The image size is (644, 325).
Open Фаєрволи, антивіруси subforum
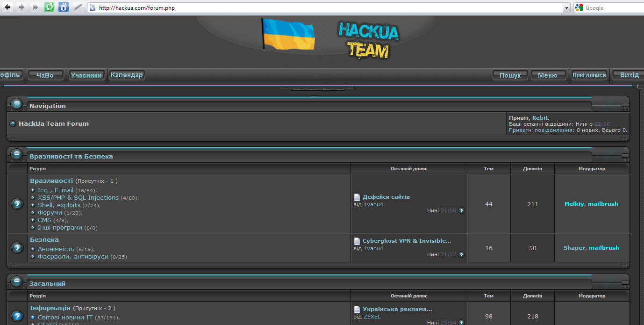tap(73, 256)
